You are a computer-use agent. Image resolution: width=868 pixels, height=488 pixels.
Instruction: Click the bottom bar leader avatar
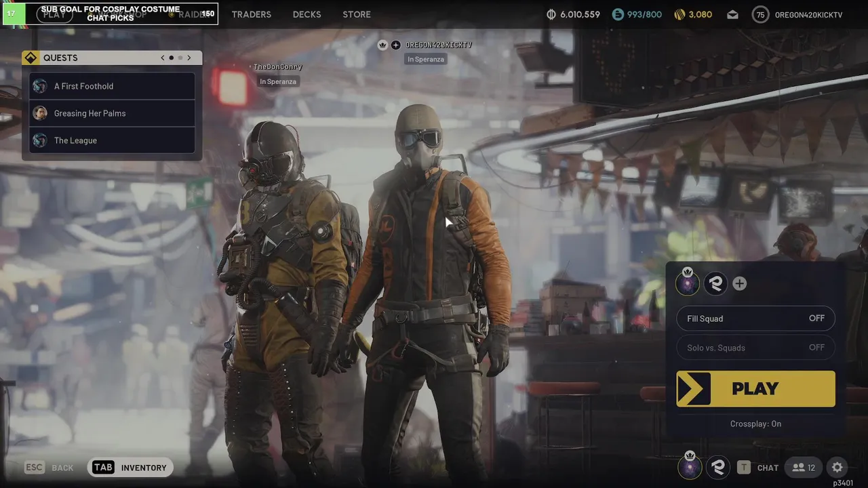coord(690,467)
